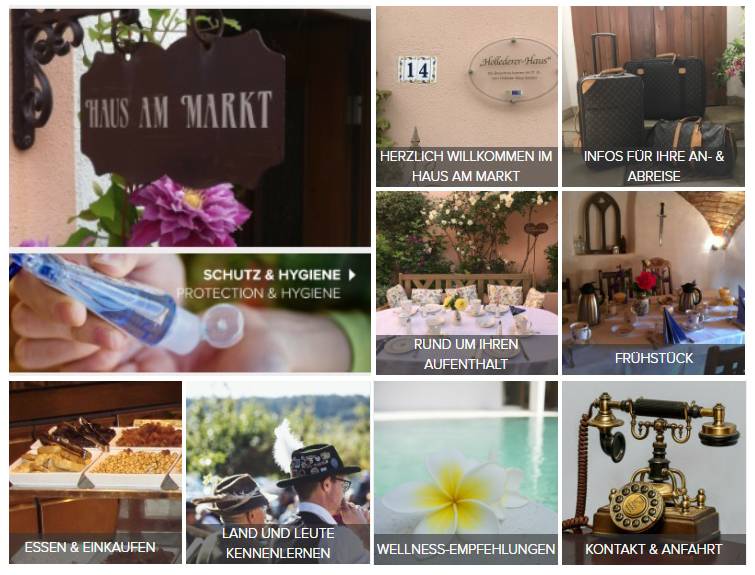Click the house number 14 plaque
This screenshot has height=575, width=755.
tap(417, 70)
